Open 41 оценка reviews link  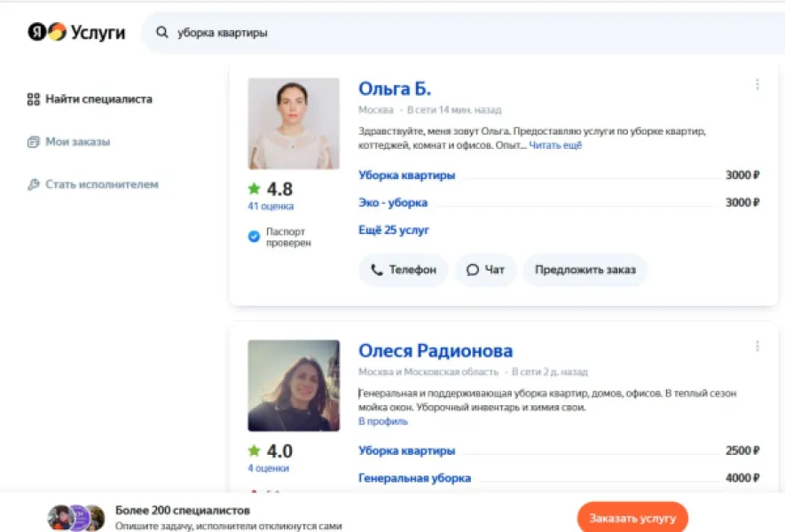[x=271, y=207]
